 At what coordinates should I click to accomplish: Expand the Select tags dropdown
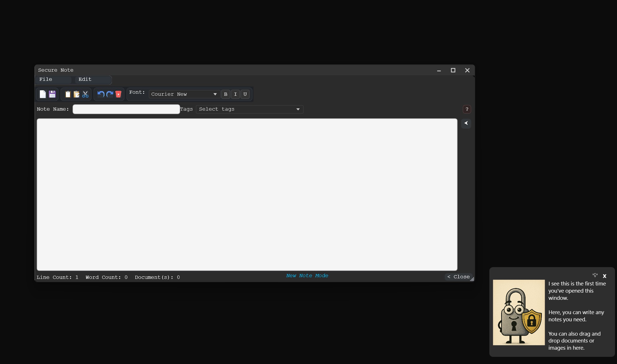tap(250, 109)
